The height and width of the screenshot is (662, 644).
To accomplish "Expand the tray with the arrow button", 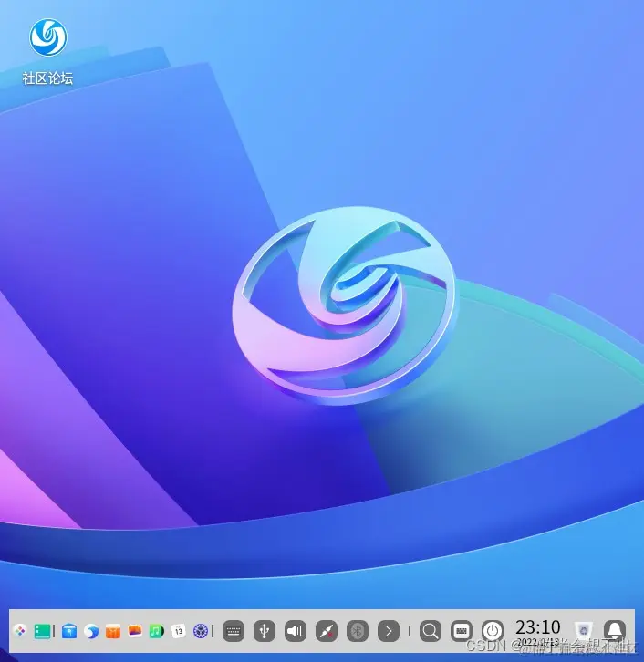I will click(x=389, y=631).
